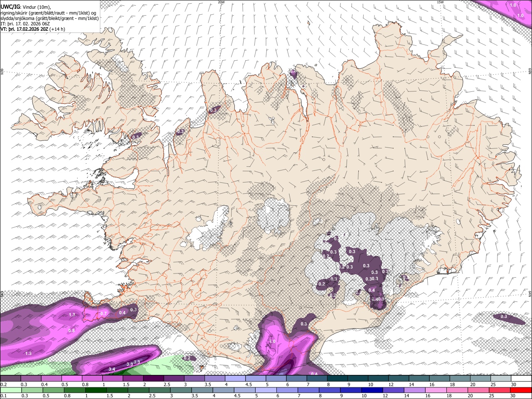This screenshot has height=399, width=532.
Task: Select top legend row swatch labeled 4.5
Action: 255,379
